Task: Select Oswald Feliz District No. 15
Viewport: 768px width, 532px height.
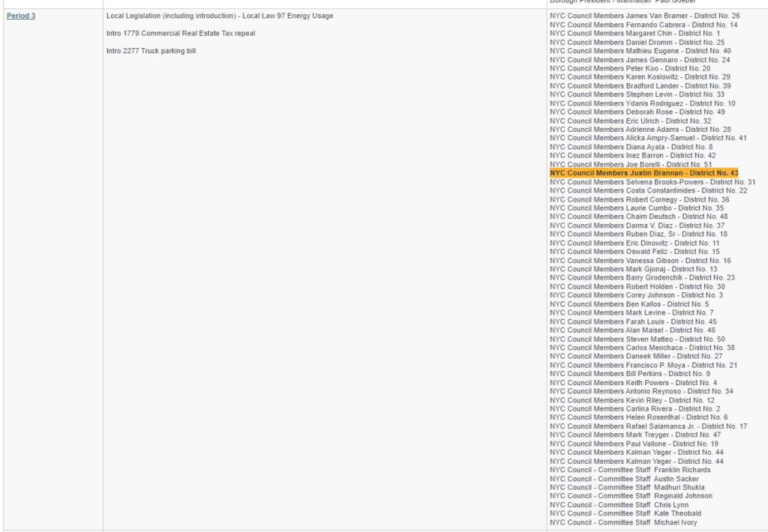Action: 634,252
